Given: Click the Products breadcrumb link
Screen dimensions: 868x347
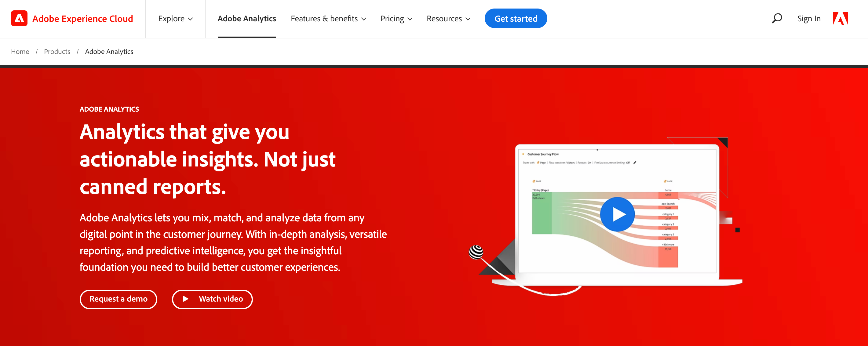Looking at the screenshot, I should (x=57, y=52).
